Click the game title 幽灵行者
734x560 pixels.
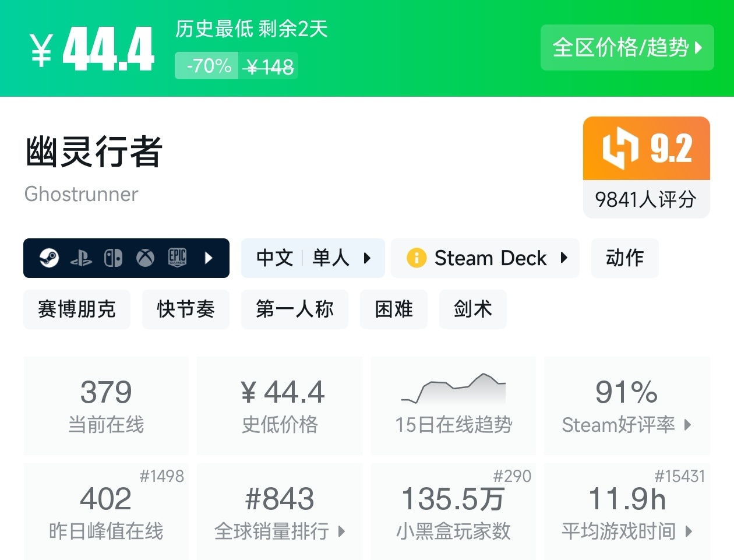tap(94, 152)
